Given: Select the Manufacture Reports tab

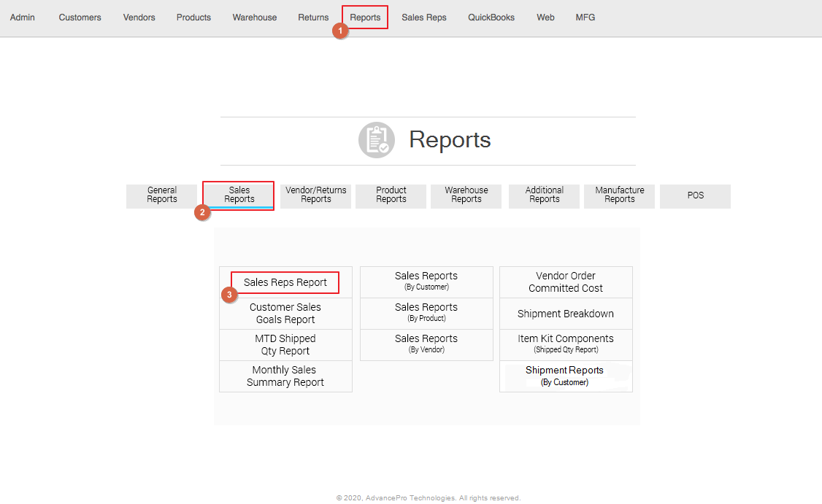Looking at the screenshot, I should tap(620, 195).
